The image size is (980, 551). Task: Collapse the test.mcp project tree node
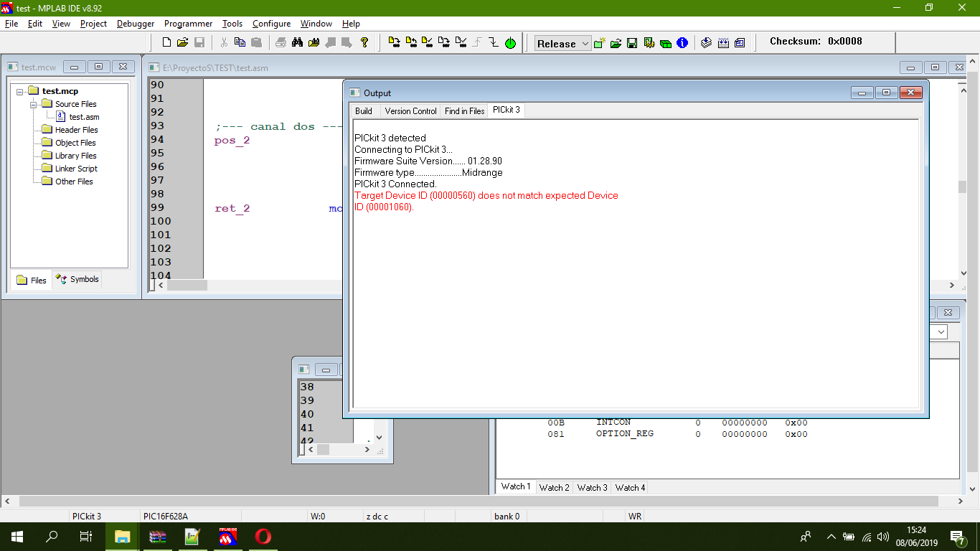pos(21,91)
